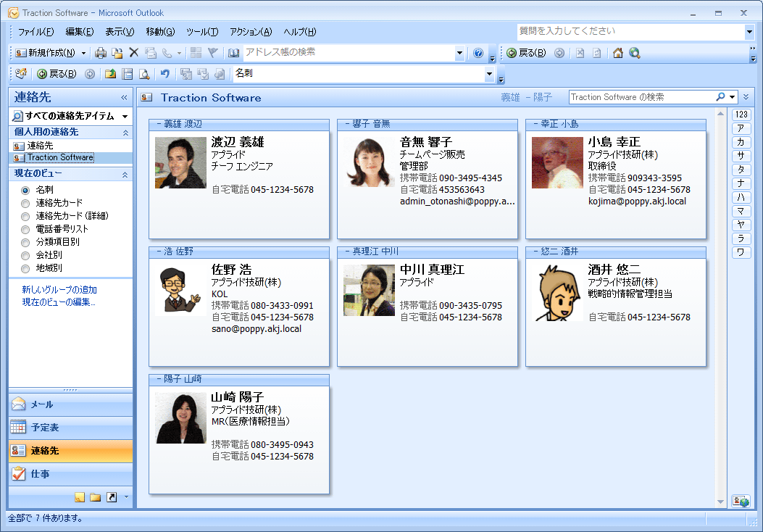Open the ツール(T) menu
The height and width of the screenshot is (532, 763).
tap(202, 32)
